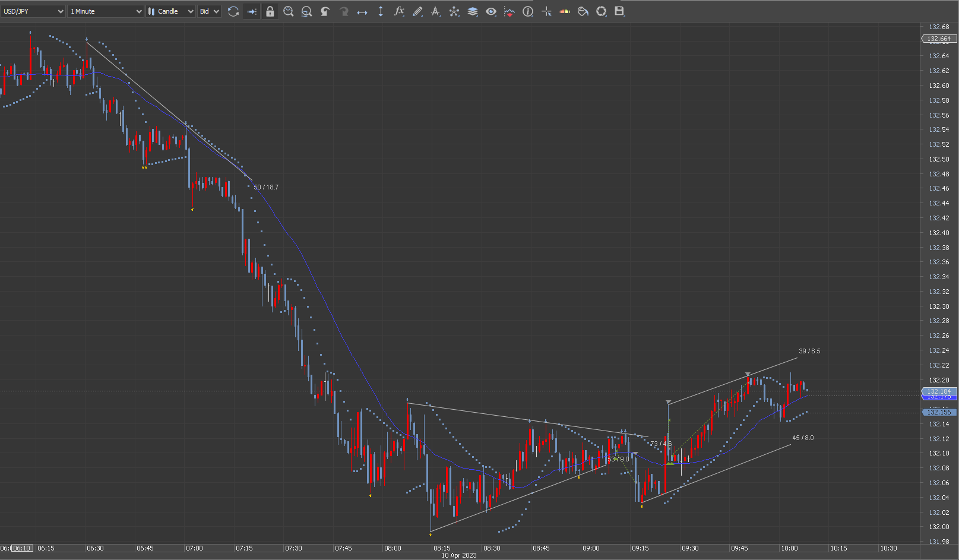Image resolution: width=959 pixels, height=560 pixels.
Task: Toggle auto-shift chart to latest candle
Action: pos(252,11)
